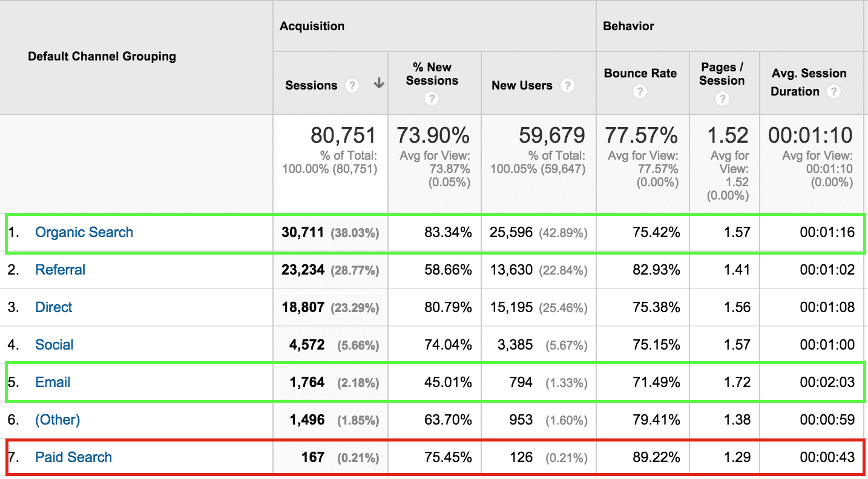The height and width of the screenshot is (479, 868).
Task: Open the Direct traffic channel
Action: [x=53, y=307]
